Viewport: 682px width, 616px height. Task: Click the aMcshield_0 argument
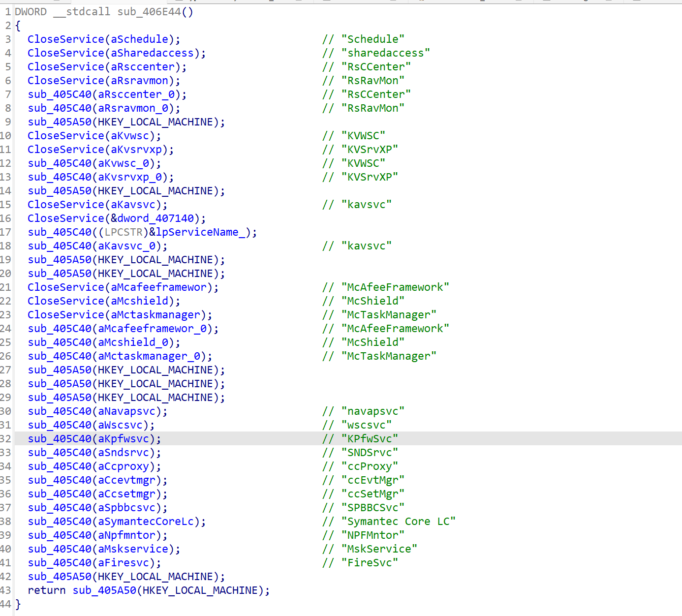[x=133, y=342]
